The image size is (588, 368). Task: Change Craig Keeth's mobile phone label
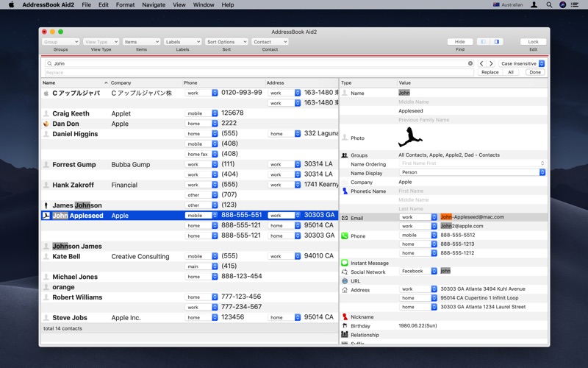point(201,113)
